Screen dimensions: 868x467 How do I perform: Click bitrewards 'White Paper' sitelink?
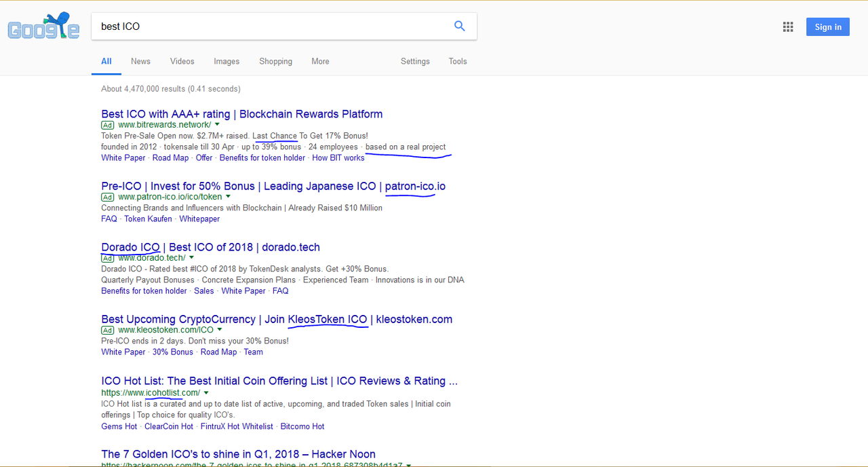[x=123, y=157]
